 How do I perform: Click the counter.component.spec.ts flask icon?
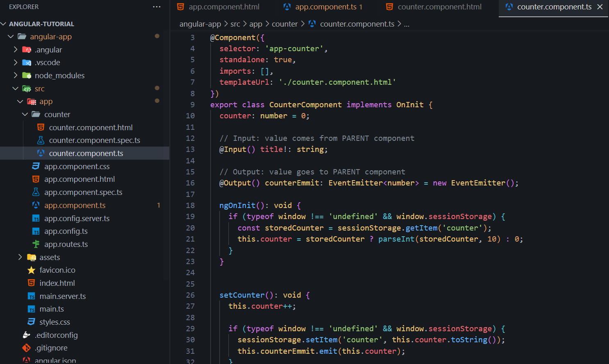pos(41,140)
